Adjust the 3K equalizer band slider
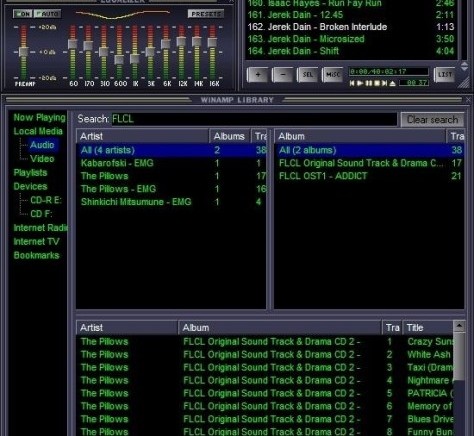Viewport: 474px width, 436px height. point(150,51)
